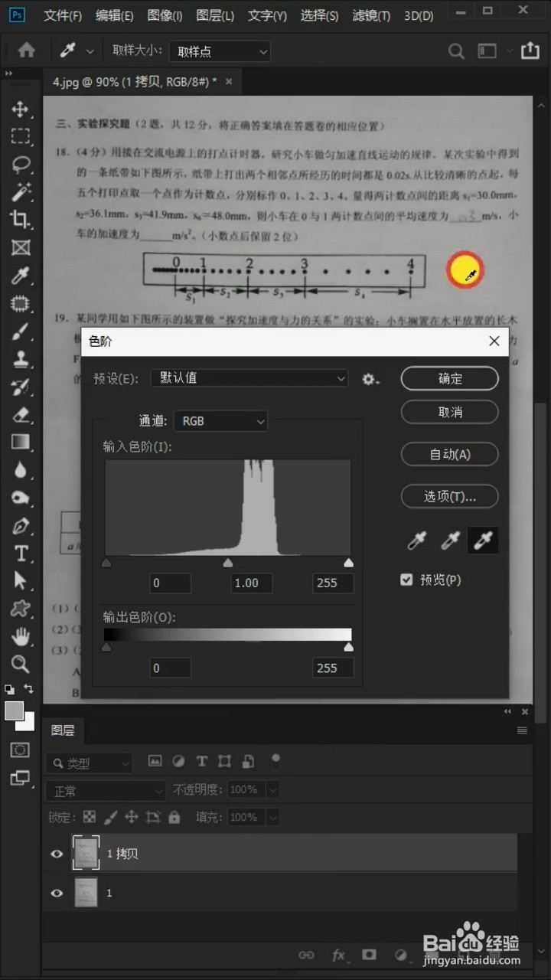This screenshot has width=551, height=980.
Task: Filter layers by pixel layer type
Action: (155, 761)
